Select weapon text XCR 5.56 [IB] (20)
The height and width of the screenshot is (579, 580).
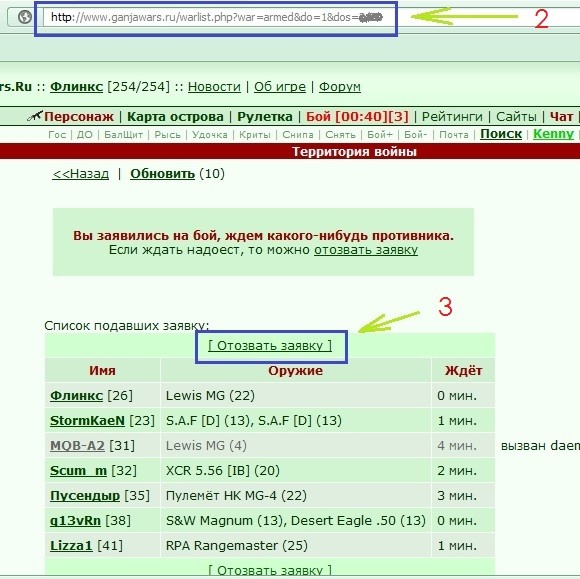pyautogui.click(x=223, y=471)
